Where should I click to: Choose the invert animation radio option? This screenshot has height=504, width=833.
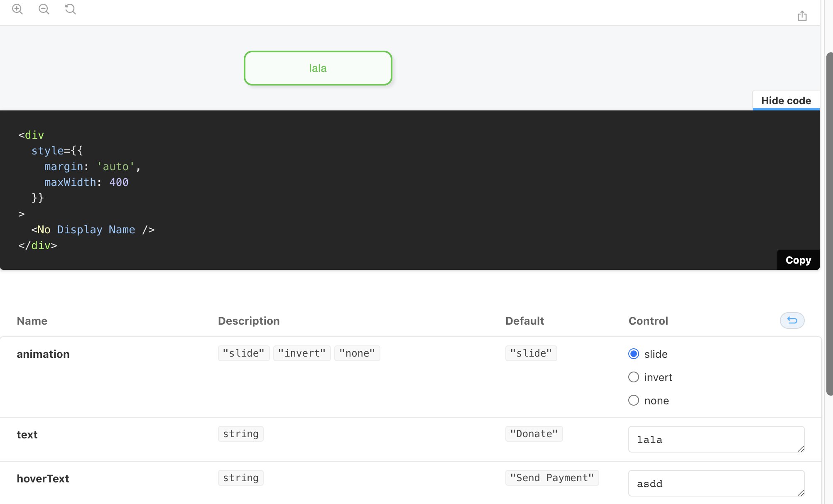tap(634, 377)
